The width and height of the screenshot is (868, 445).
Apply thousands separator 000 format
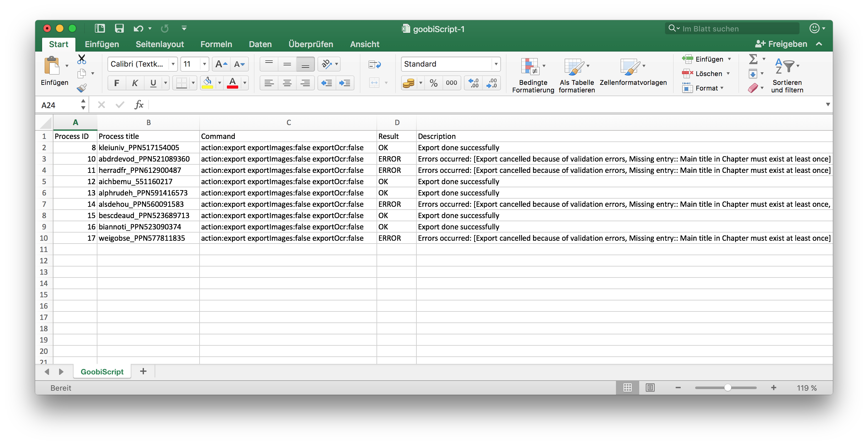pos(452,83)
